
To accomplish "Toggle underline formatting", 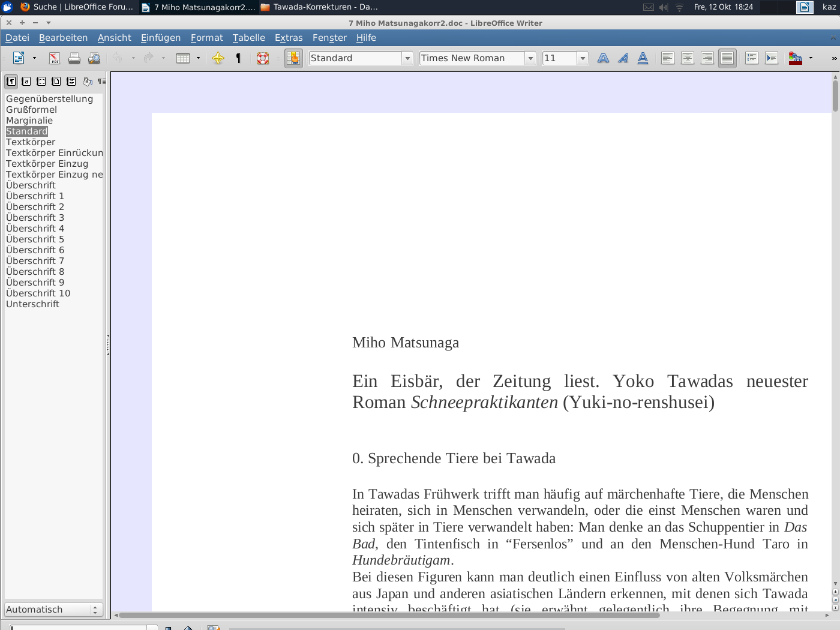I will click(x=643, y=58).
